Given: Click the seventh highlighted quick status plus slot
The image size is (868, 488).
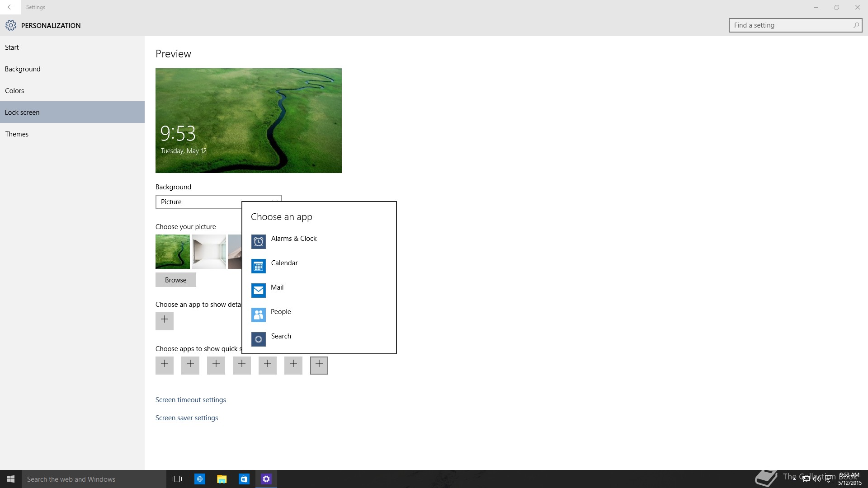Looking at the screenshot, I should pyautogui.click(x=319, y=366).
